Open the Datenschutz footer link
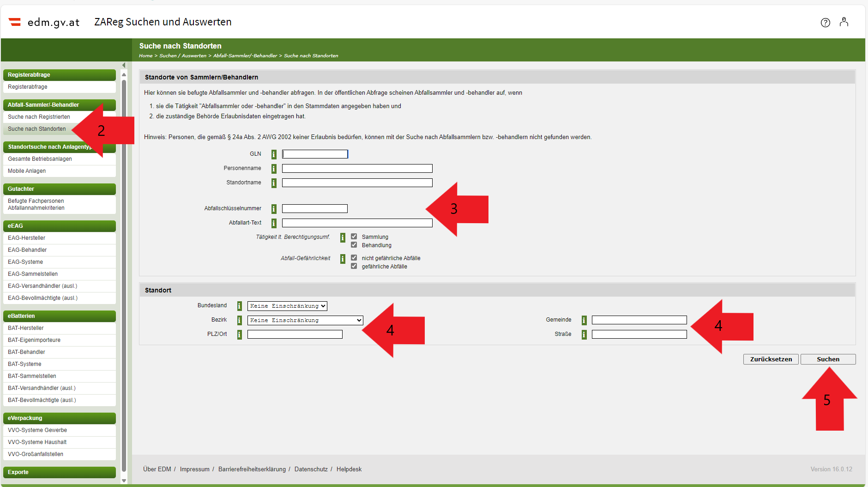 pyautogui.click(x=311, y=469)
